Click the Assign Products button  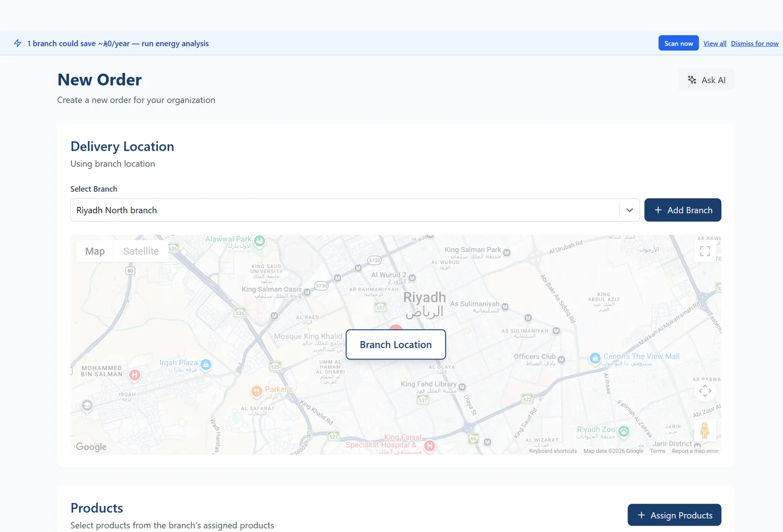[x=674, y=515]
